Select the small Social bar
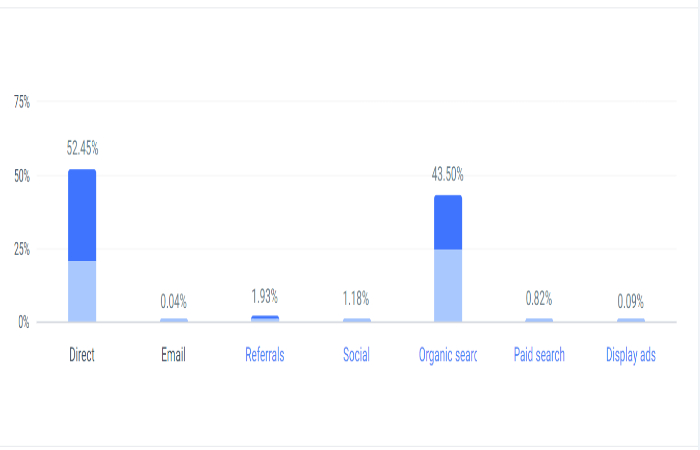This screenshot has width=700, height=450. pyautogui.click(x=356, y=320)
